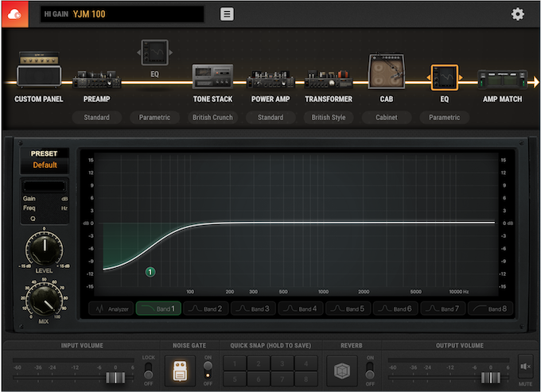Click the Input Volume slider handle

[x=115, y=378]
